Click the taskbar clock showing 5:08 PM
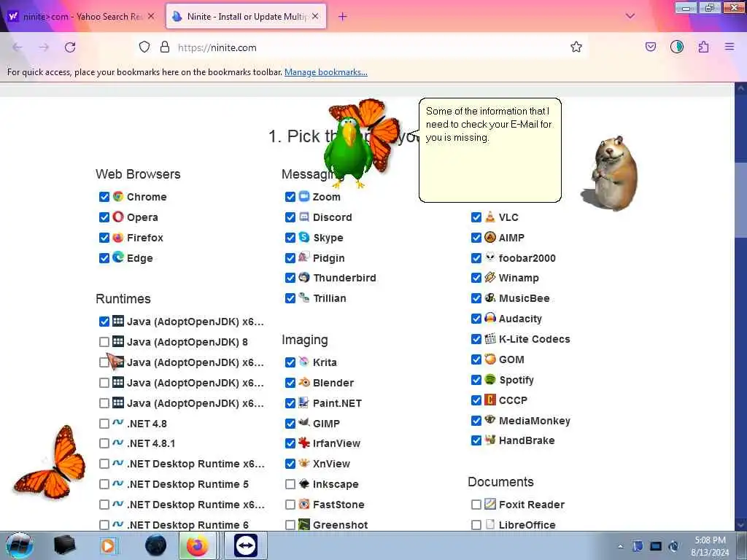Viewport: 747px width, 560px height. click(710, 546)
